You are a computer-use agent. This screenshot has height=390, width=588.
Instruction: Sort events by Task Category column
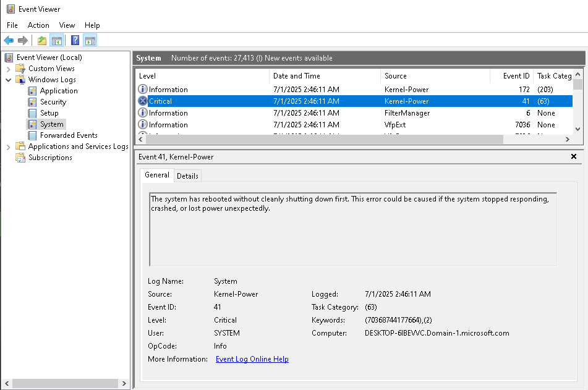(553, 76)
